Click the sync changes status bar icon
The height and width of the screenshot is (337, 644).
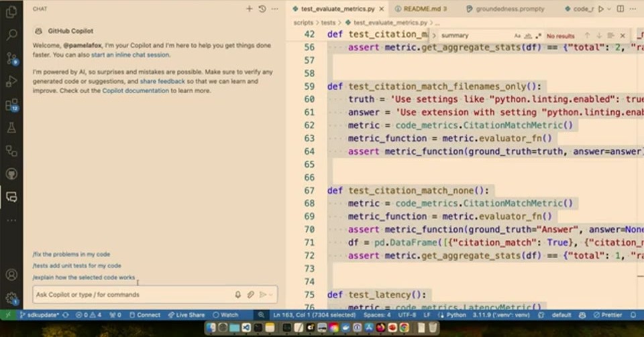(66, 315)
